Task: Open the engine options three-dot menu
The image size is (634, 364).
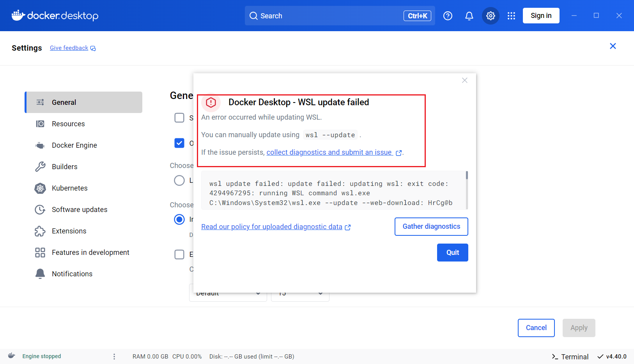Action: 114,357
